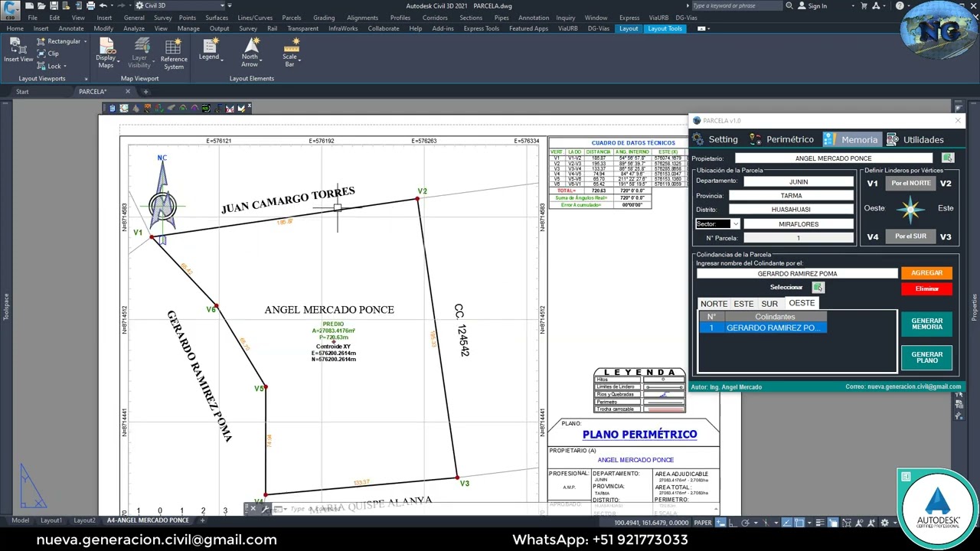Viewport: 980px width, 551px height.
Task: Toggle PAPER space mode in status bar
Action: click(702, 523)
